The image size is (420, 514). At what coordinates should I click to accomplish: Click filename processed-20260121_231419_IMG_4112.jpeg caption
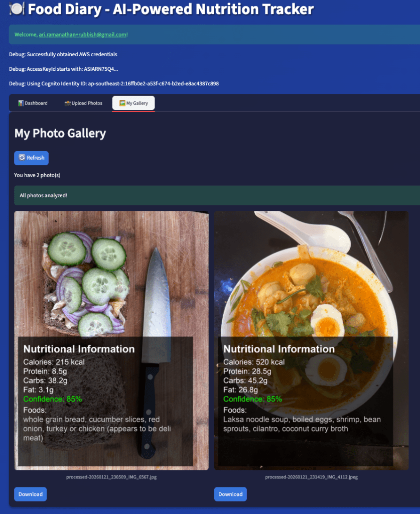[311, 477]
